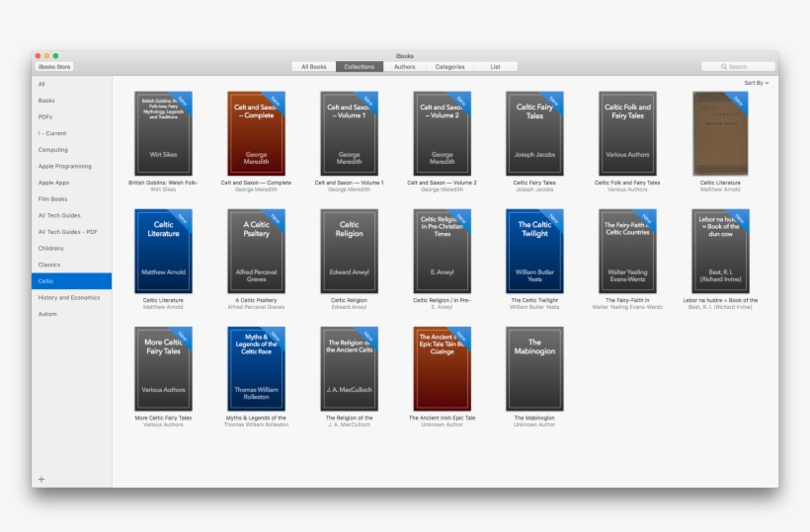The image size is (810, 532).
Task: Open Celt and Saxon Volume 1 cover
Action: click(350, 133)
